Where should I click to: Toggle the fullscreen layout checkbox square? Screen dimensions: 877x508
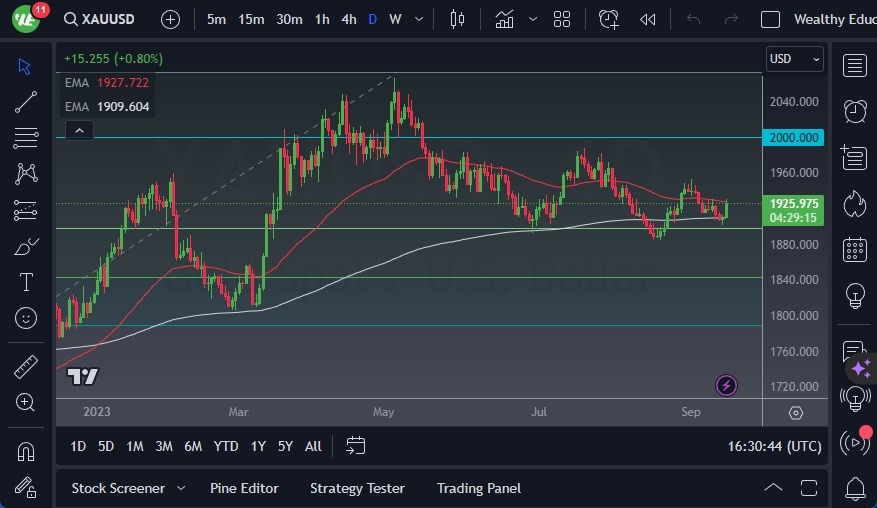[x=770, y=19]
